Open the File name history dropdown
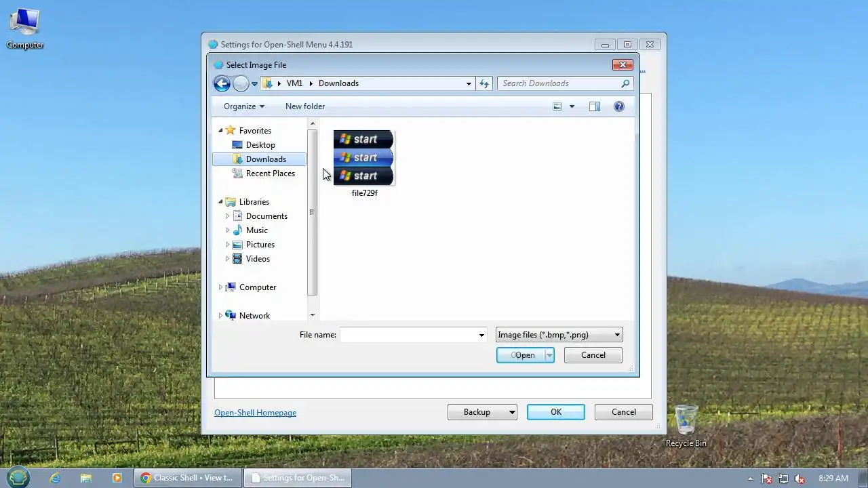868x488 pixels. click(x=481, y=335)
